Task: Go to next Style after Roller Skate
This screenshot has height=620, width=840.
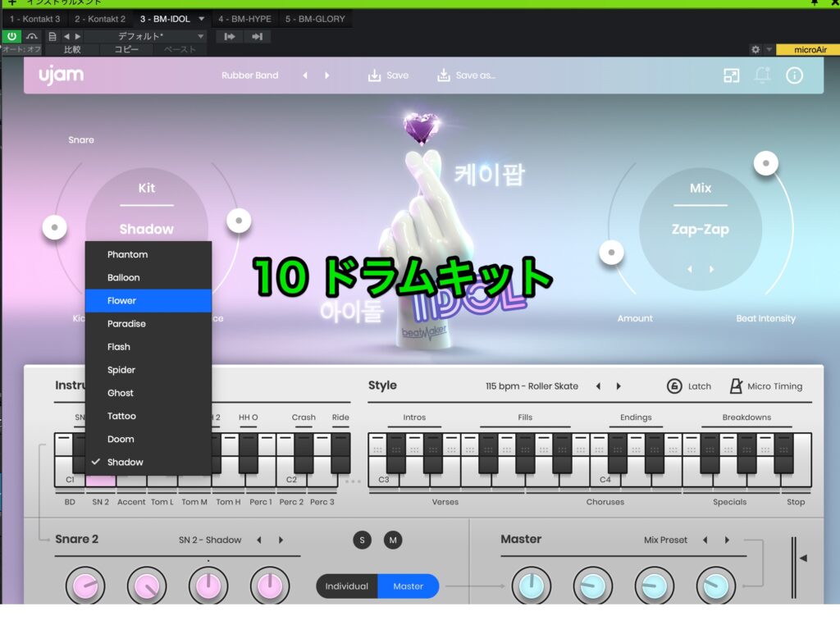Action: coord(619,386)
